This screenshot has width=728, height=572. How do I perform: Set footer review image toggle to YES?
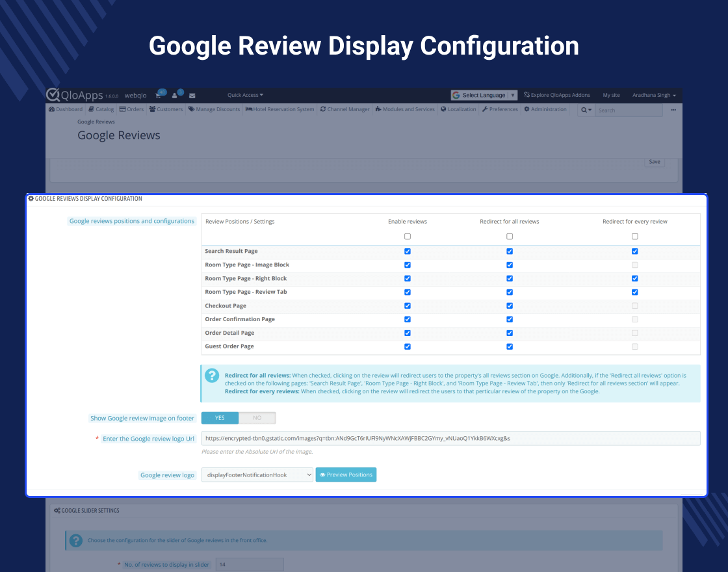[x=220, y=418]
